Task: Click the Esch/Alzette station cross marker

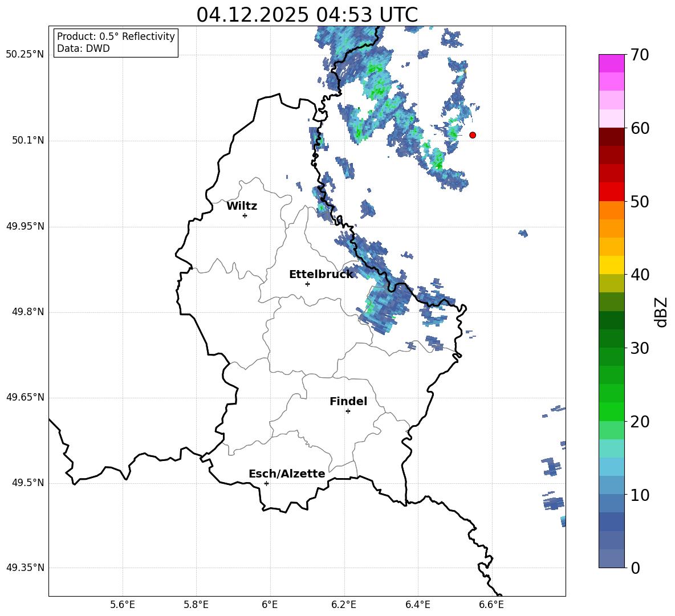Action: 266,483
